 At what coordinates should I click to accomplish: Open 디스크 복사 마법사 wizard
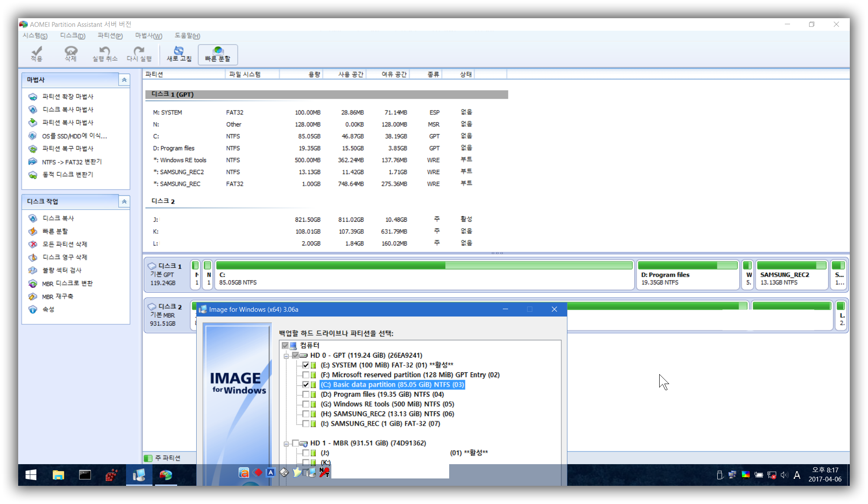pos(68,110)
